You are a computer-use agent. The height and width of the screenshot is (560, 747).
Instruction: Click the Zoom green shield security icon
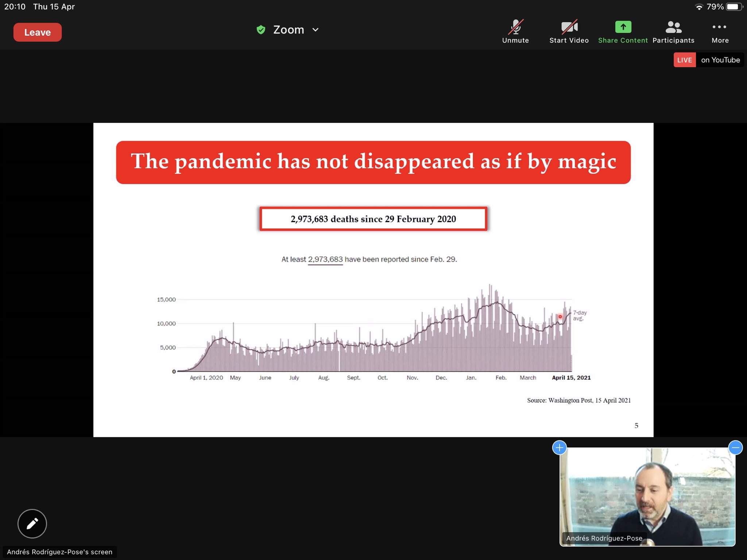click(x=261, y=30)
